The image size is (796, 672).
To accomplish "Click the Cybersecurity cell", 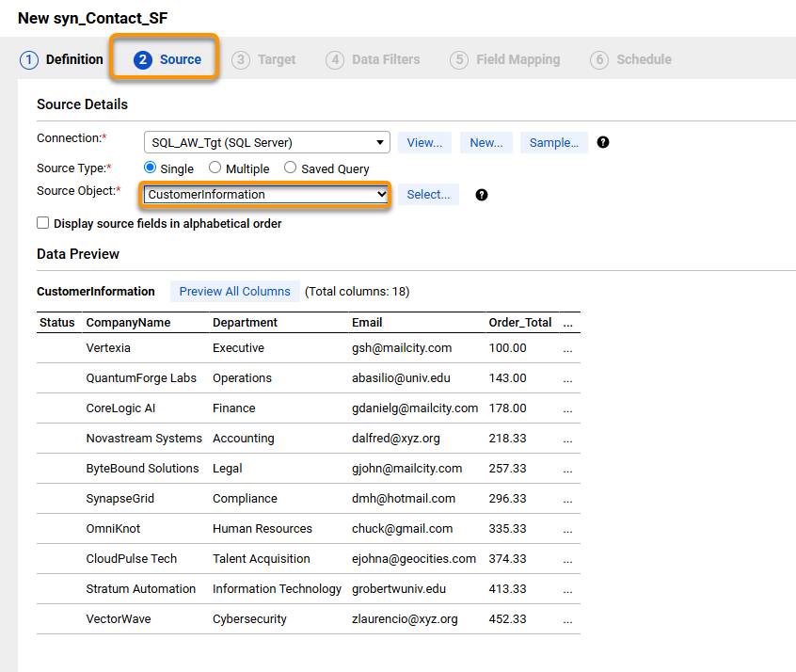I will 249,618.
